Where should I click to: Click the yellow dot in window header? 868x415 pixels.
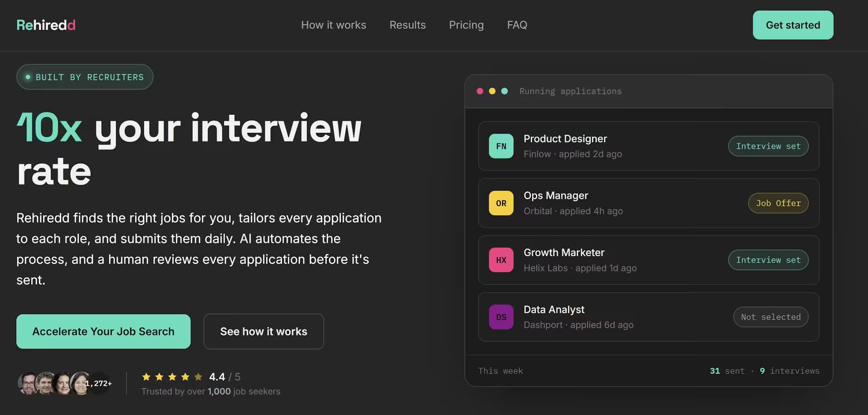pos(492,91)
